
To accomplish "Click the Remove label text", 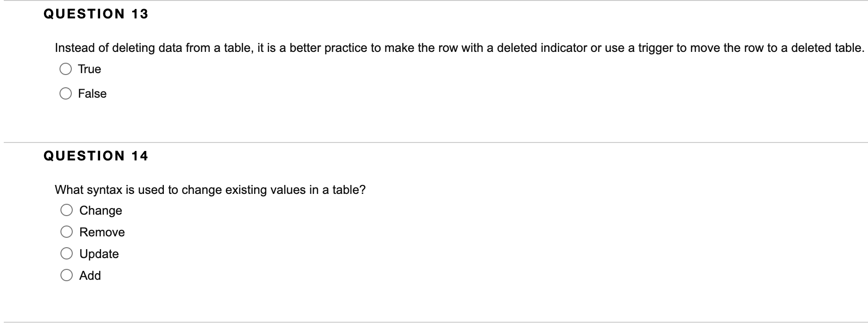I will [102, 232].
